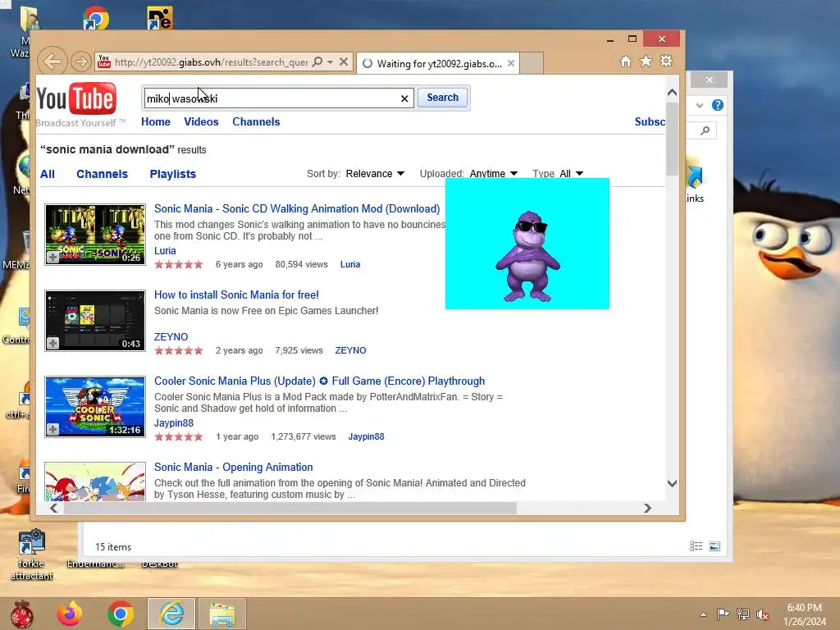Image resolution: width=840 pixels, height=630 pixels.
Task: Open the Subscriptions link at right
Action: point(650,121)
